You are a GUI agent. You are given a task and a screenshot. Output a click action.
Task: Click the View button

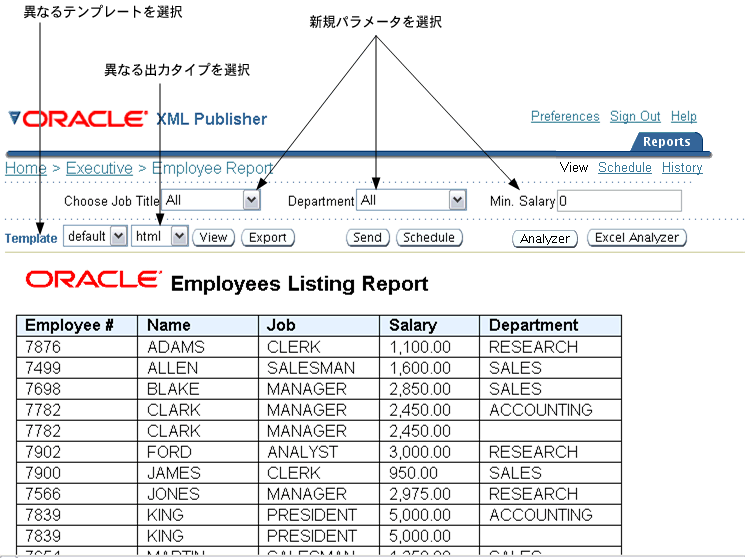(213, 237)
